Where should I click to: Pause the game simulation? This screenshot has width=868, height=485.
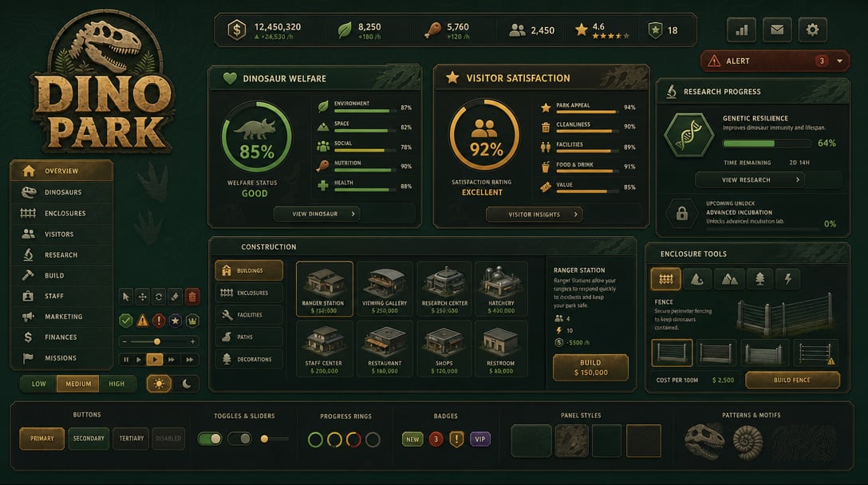(x=126, y=360)
